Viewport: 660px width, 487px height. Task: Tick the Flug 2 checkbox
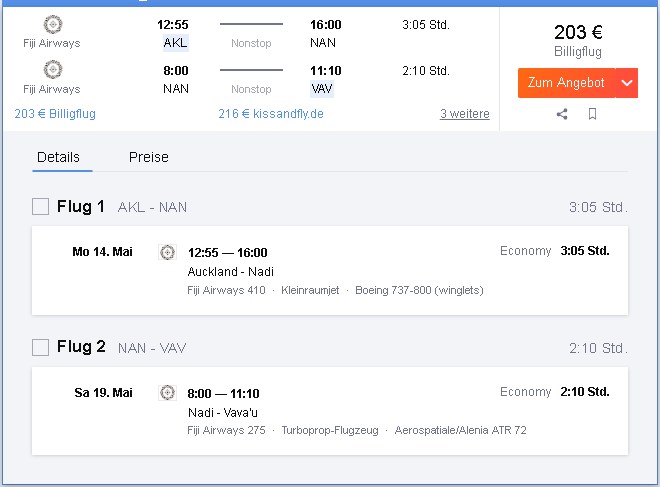[x=40, y=348]
